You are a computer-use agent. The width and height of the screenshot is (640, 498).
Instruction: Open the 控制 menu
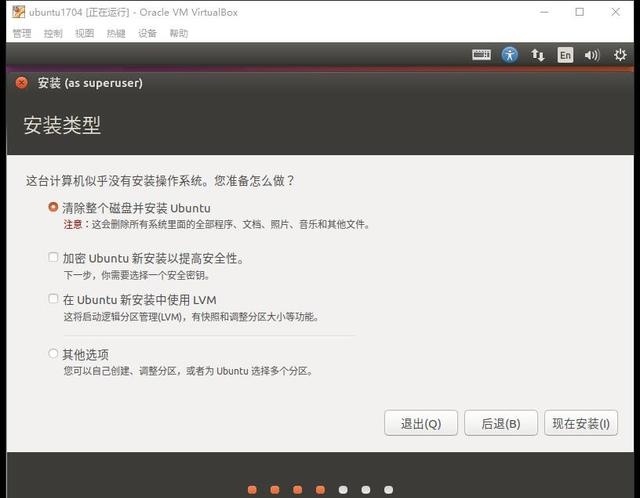click(53, 33)
